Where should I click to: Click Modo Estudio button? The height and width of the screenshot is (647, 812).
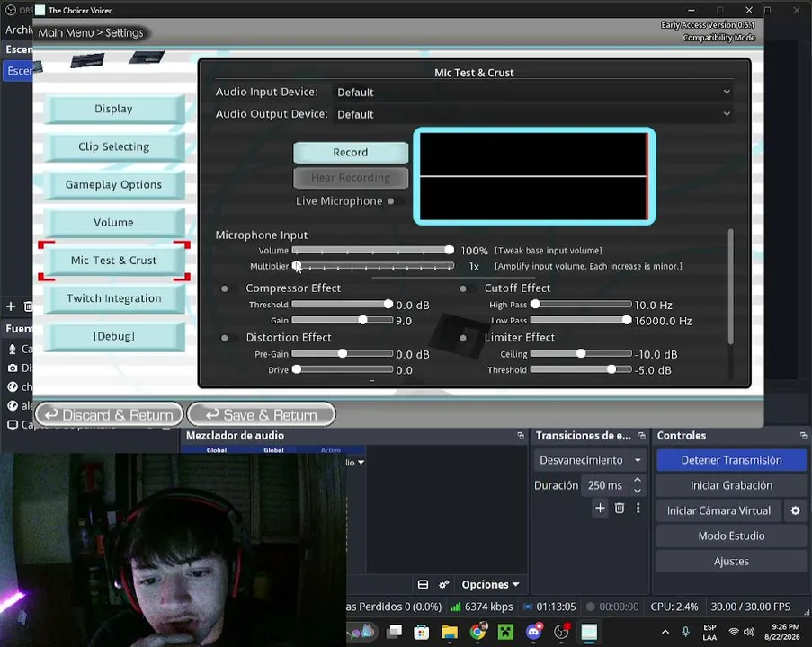[x=732, y=536]
